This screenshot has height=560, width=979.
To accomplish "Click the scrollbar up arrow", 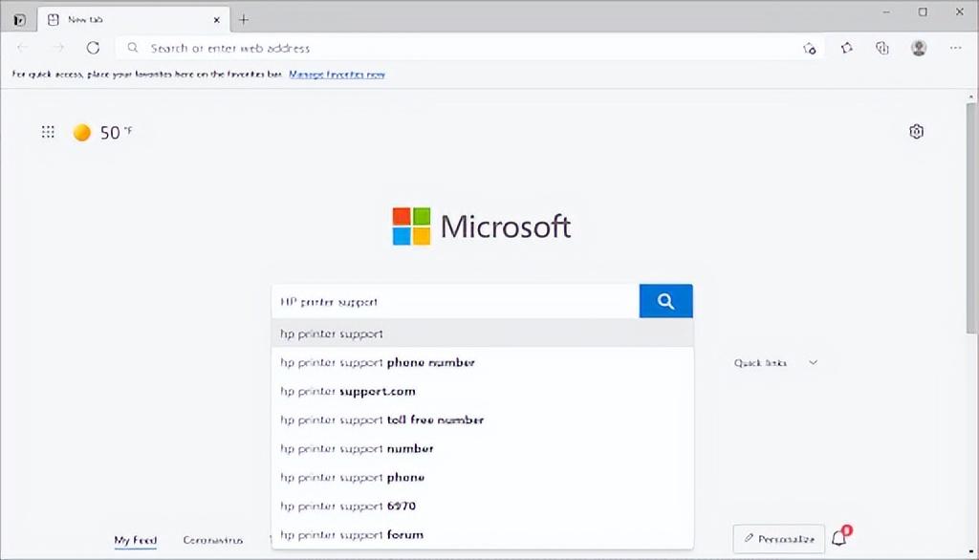I will (971, 97).
